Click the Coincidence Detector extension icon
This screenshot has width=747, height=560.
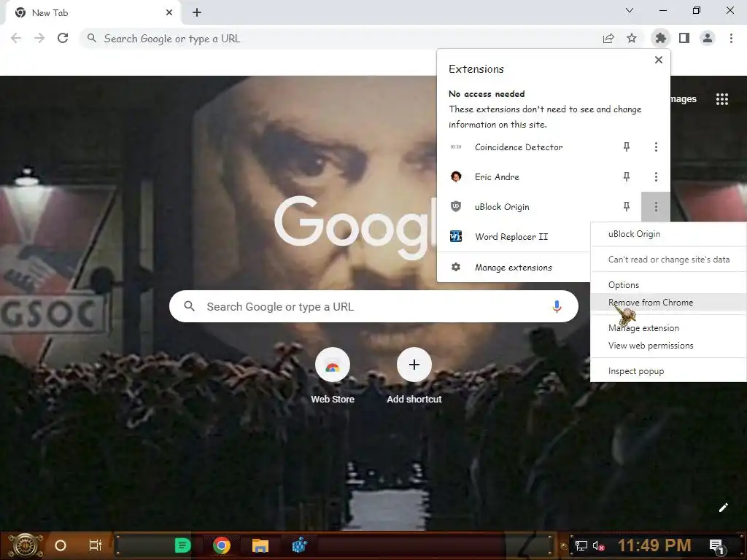[x=456, y=147]
